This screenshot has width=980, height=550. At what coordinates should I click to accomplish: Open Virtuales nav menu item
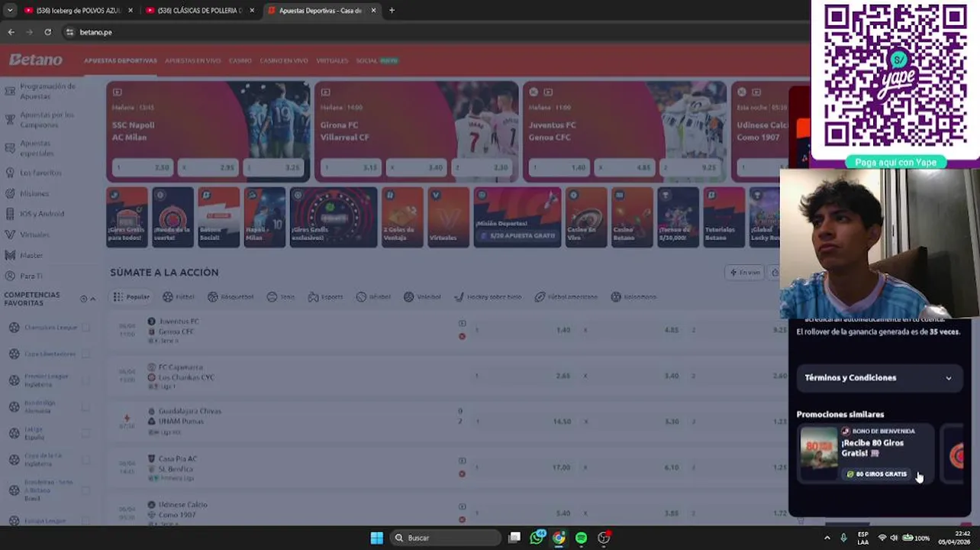click(x=332, y=60)
